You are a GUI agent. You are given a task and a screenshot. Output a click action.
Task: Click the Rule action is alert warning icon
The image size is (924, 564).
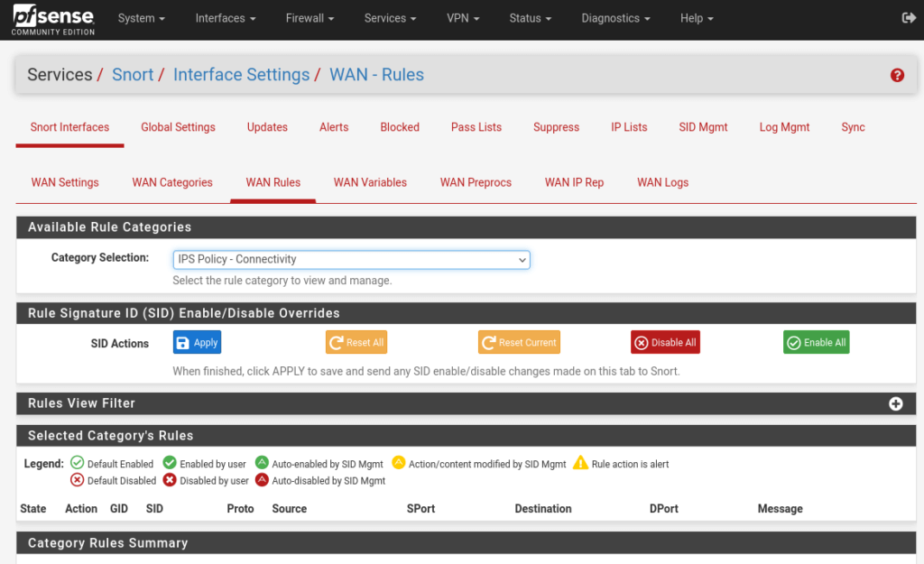pyautogui.click(x=580, y=463)
